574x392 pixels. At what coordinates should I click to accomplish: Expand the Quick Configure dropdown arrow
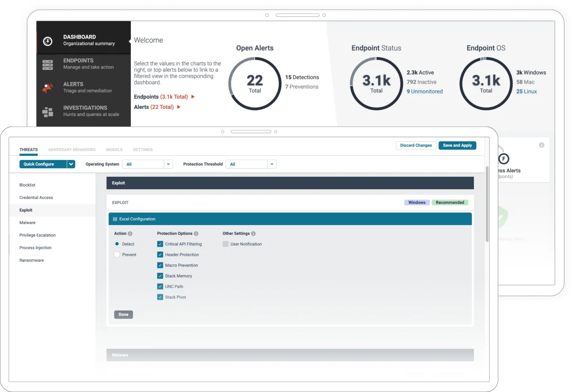pyautogui.click(x=70, y=164)
